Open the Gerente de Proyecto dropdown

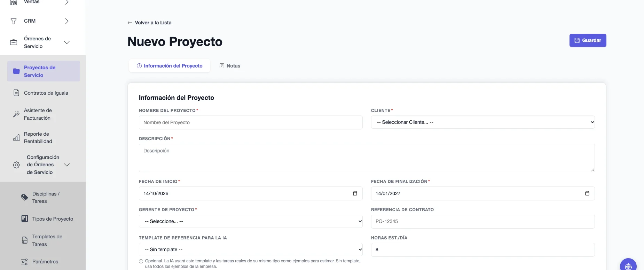251,221
